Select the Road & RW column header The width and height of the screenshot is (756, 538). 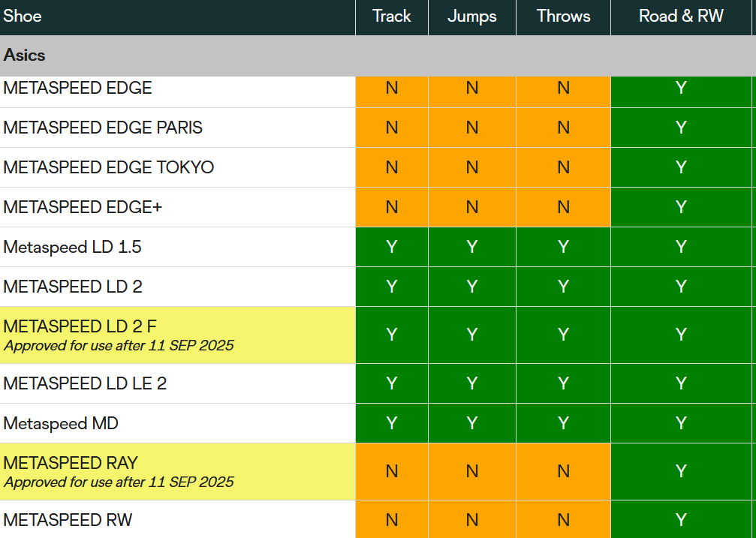(x=681, y=17)
